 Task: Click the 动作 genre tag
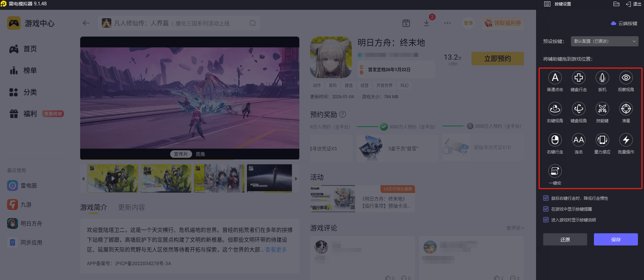317,85
